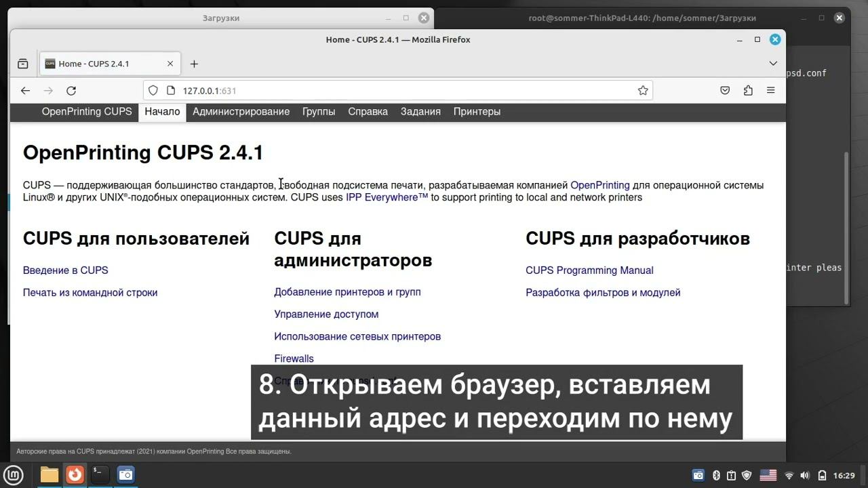
Task: Click the shield tracking protection icon
Action: click(x=153, y=90)
